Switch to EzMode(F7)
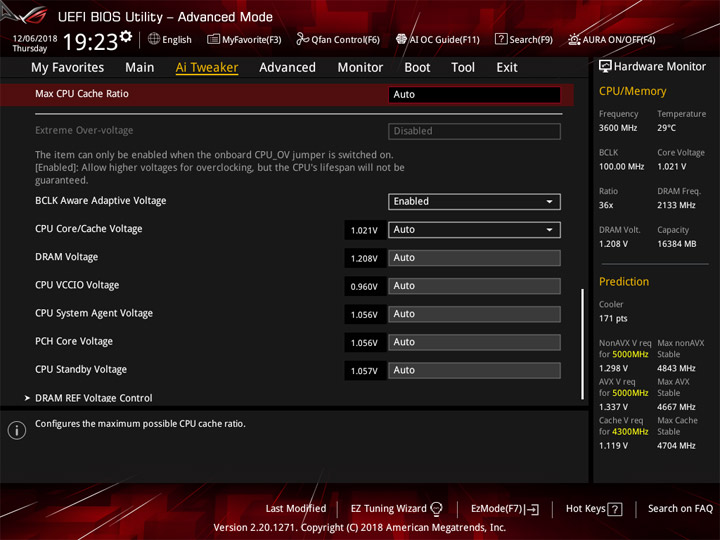720x540 pixels. point(497,509)
